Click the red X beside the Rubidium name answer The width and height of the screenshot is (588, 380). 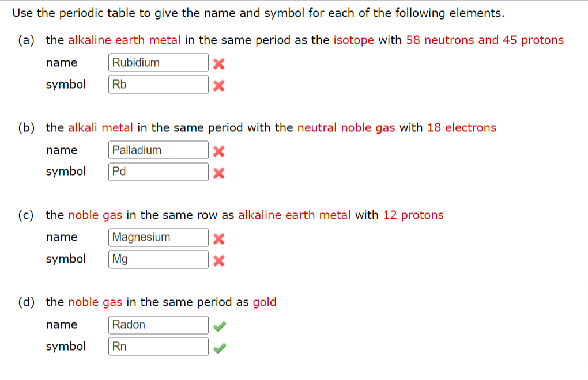click(218, 64)
